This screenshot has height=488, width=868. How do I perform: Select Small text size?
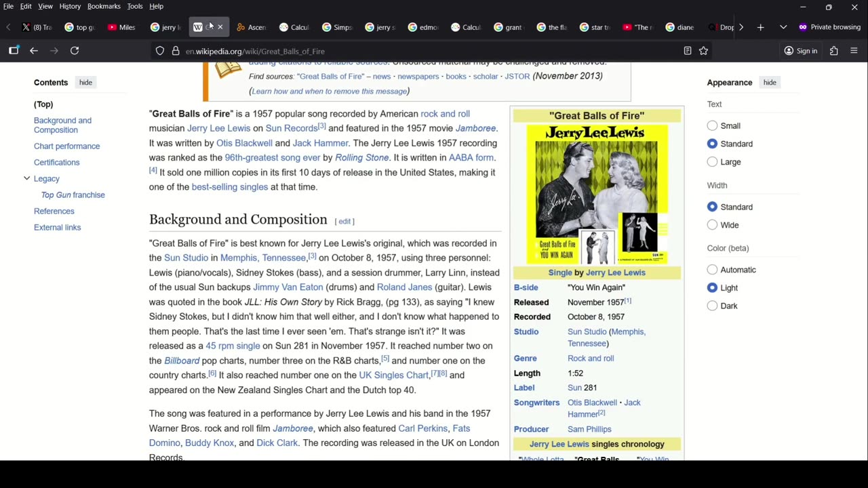pyautogui.click(x=712, y=125)
